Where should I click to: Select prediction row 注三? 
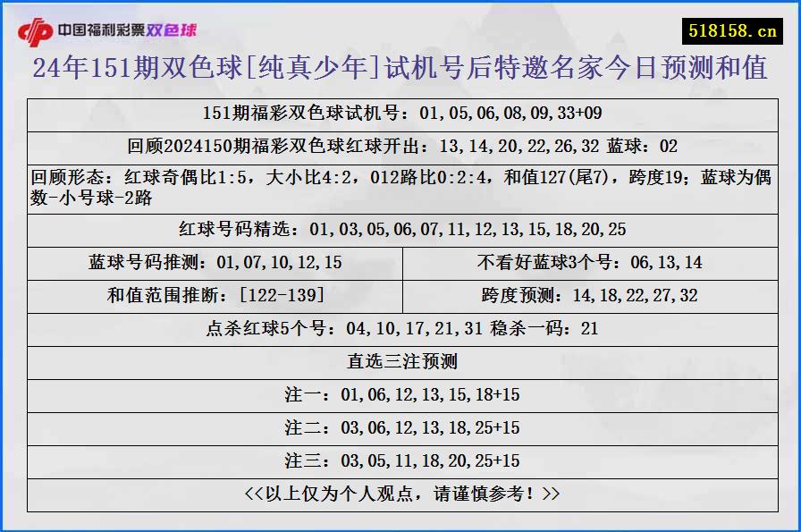click(400, 462)
